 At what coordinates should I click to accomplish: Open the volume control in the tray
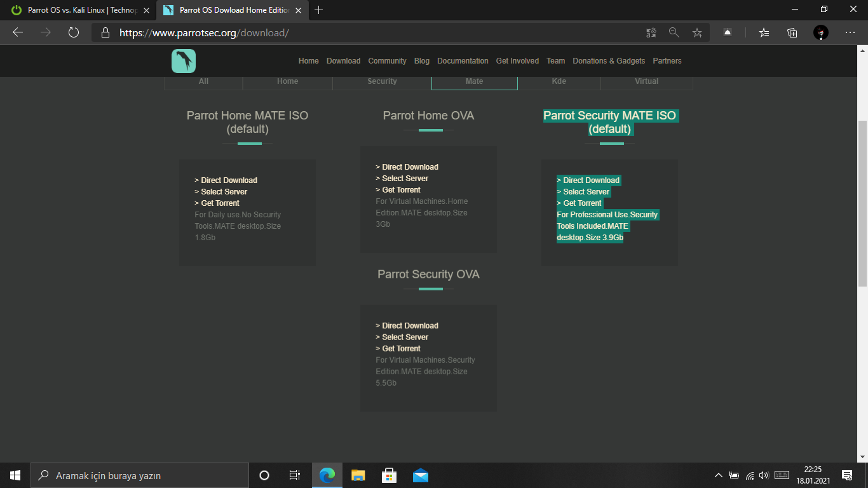pos(764,475)
